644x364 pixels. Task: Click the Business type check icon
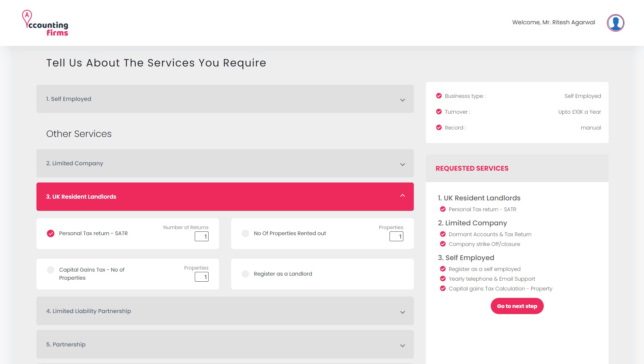tap(439, 96)
